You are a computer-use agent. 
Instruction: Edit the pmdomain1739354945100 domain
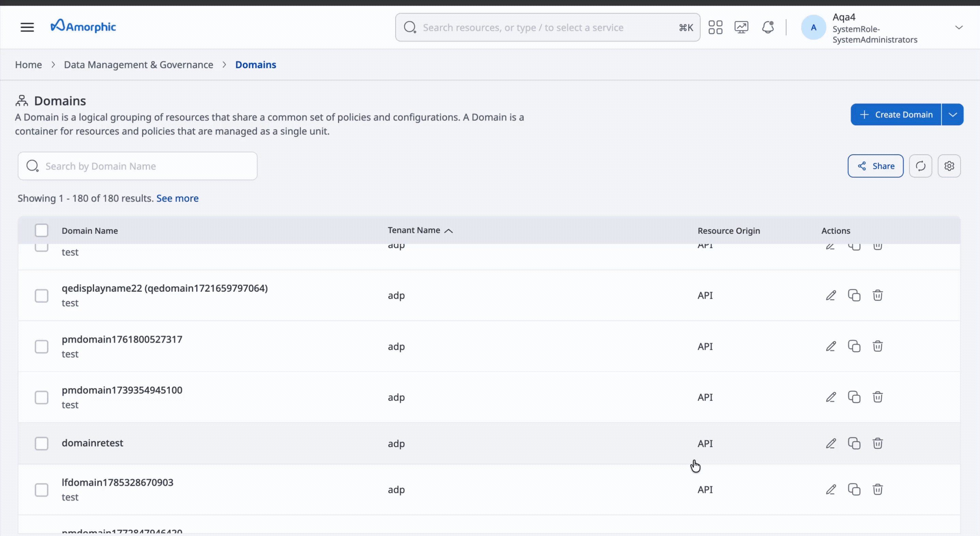click(x=831, y=397)
